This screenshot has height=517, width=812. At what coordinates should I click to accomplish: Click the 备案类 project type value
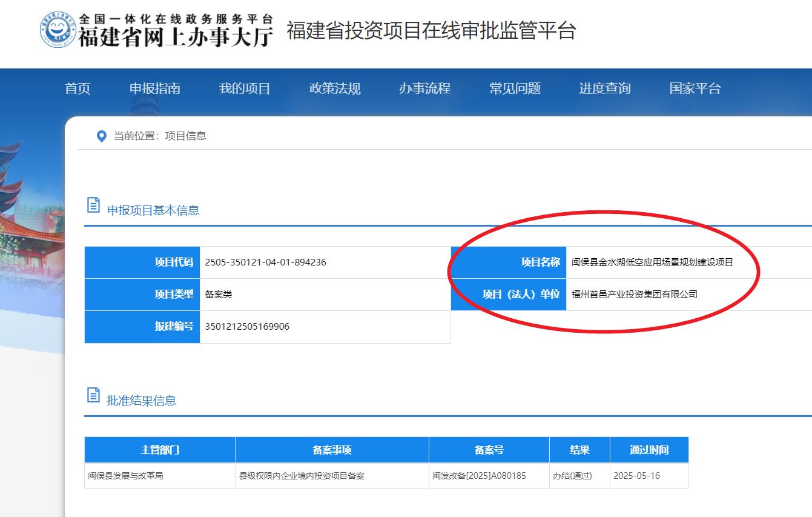219,295
